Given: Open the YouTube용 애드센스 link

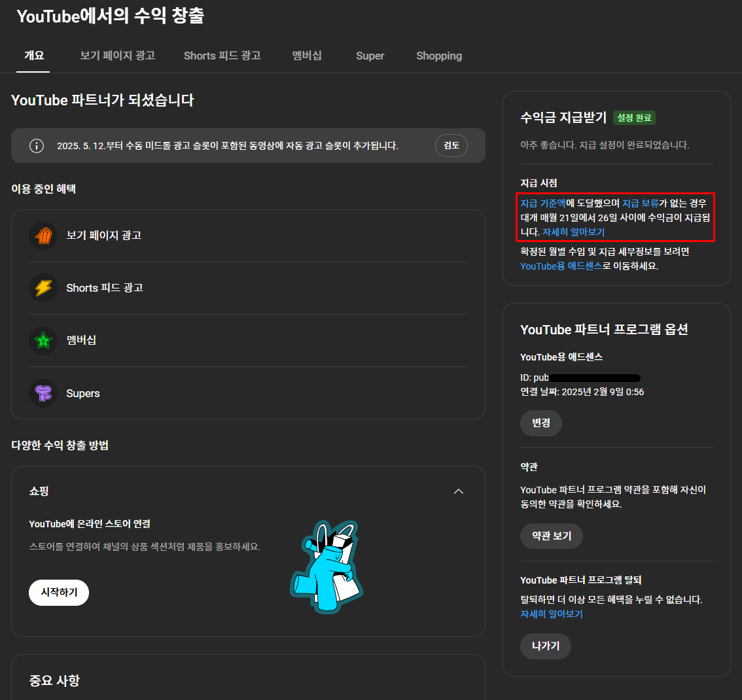Looking at the screenshot, I should click(x=561, y=266).
